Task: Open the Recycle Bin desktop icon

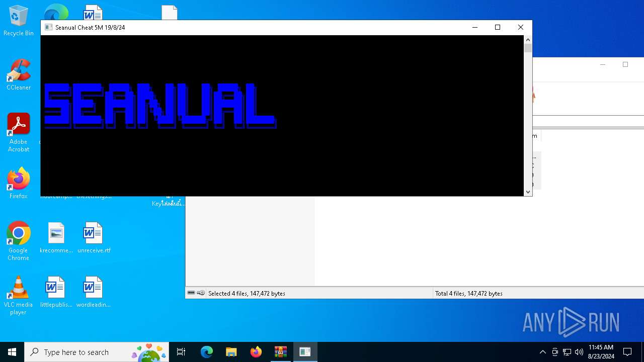Action: 19,21
